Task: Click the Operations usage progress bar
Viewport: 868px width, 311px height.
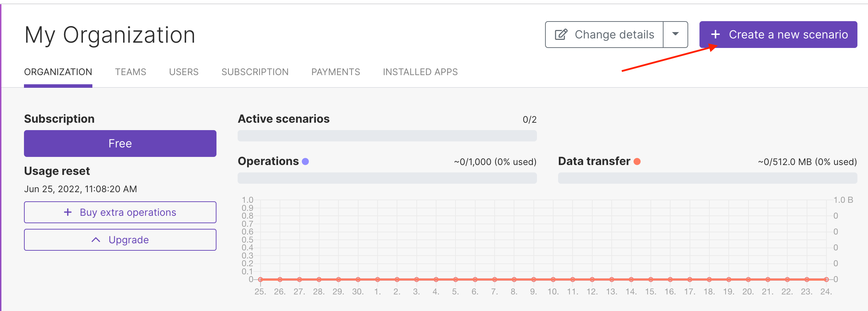Action: tap(387, 178)
